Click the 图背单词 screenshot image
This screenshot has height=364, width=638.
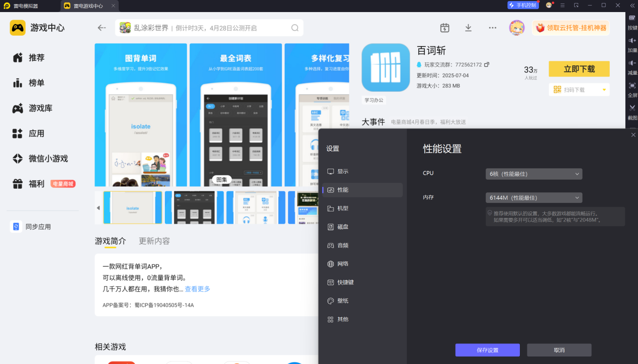click(x=141, y=115)
